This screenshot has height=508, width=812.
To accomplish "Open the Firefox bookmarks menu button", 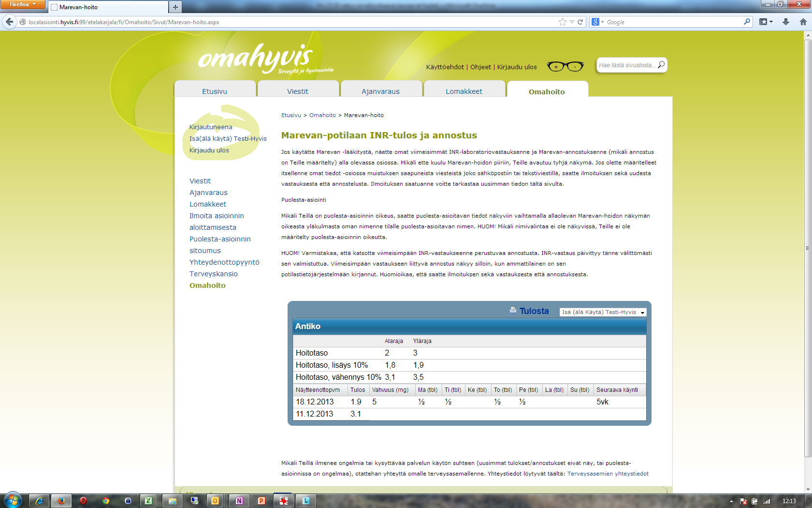I will tap(766, 22).
